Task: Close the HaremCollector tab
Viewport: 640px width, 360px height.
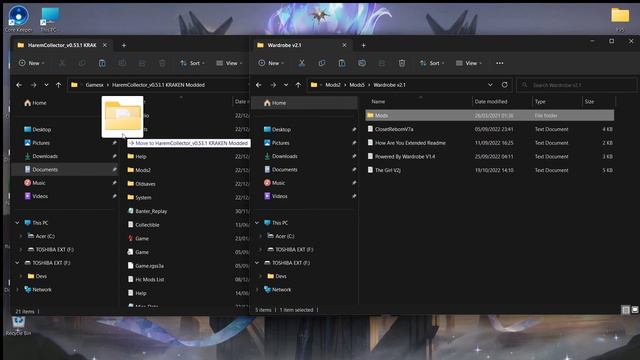Action: tap(105, 45)
